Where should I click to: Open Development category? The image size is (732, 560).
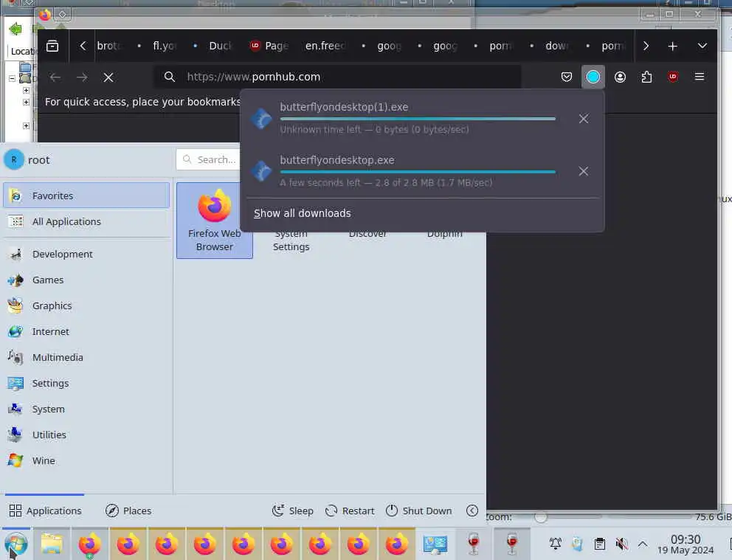point(86,255)
